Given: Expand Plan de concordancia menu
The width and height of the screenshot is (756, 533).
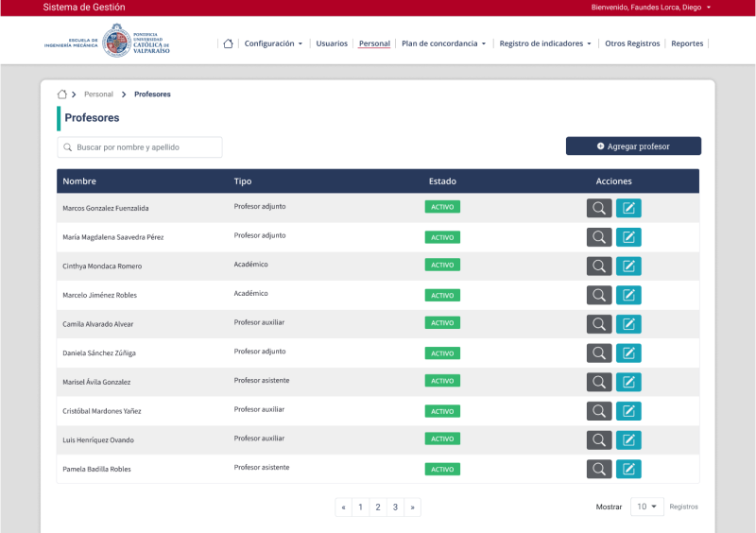Looking at the screenshot, I should [x=443, y=43].
